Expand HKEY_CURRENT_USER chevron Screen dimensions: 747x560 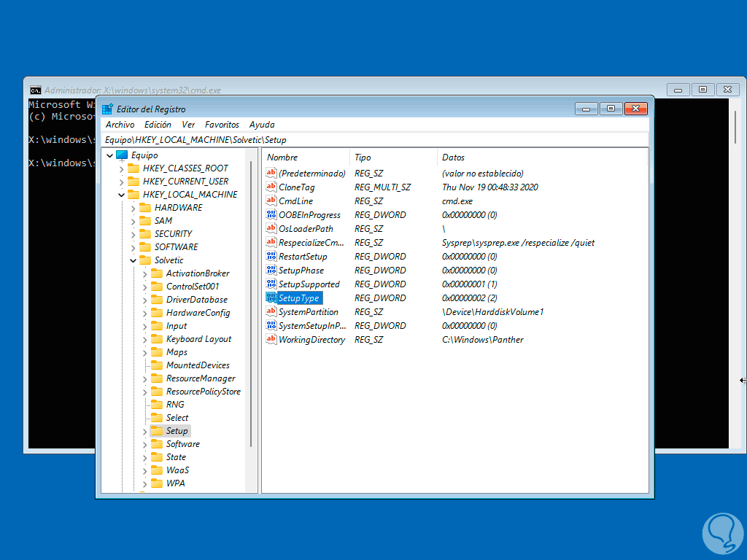pyautogui.click(x=122, y=182)
